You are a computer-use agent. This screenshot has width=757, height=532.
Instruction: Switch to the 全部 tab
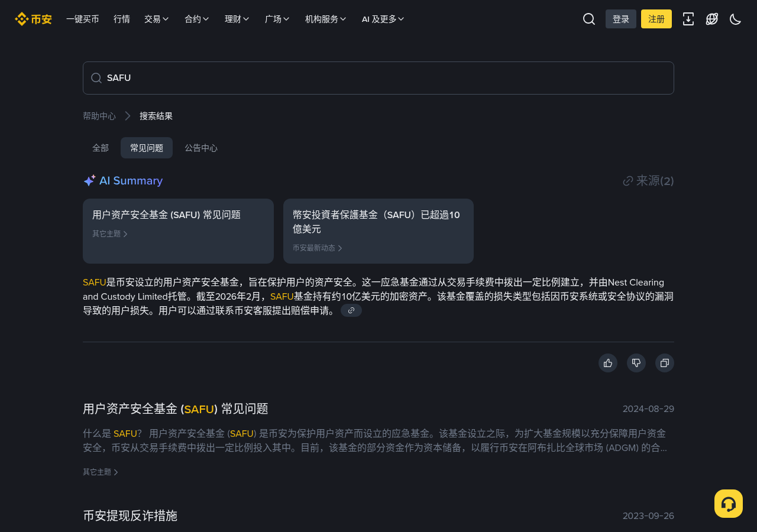101,148
